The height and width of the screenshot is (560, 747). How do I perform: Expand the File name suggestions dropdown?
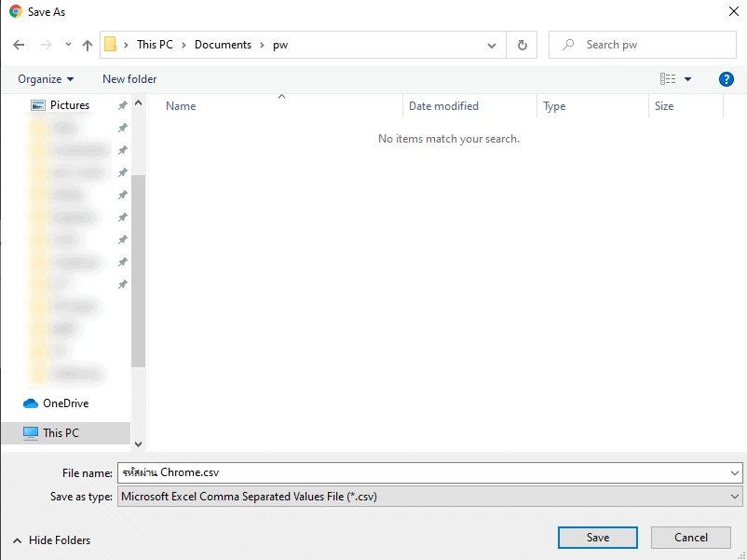click(x=736, y=472)
